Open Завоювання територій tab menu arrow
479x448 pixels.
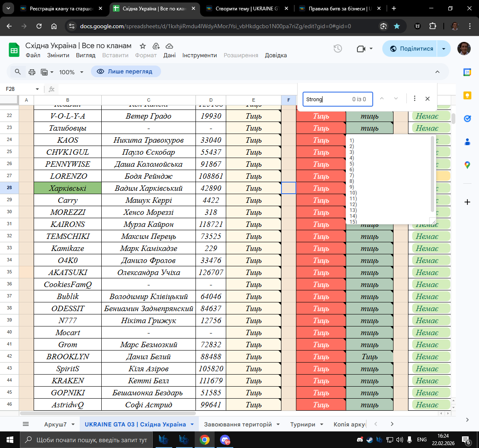278,424
